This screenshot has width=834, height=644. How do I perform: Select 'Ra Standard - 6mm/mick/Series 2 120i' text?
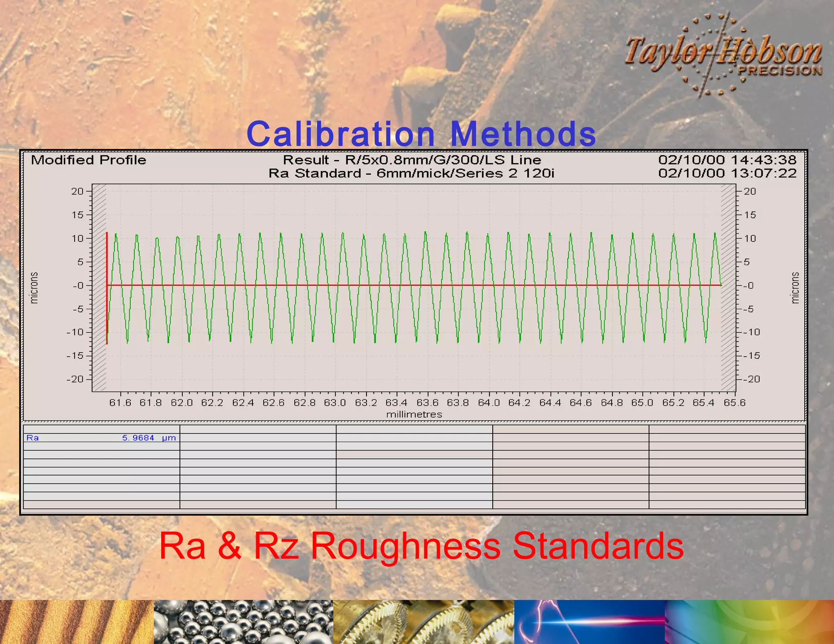point(411,173)
